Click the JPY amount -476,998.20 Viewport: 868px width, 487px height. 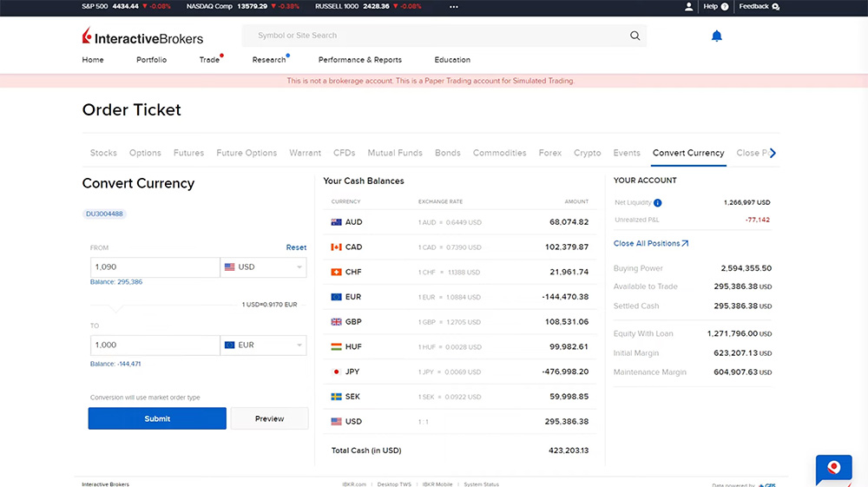click(x=565, y=372)
